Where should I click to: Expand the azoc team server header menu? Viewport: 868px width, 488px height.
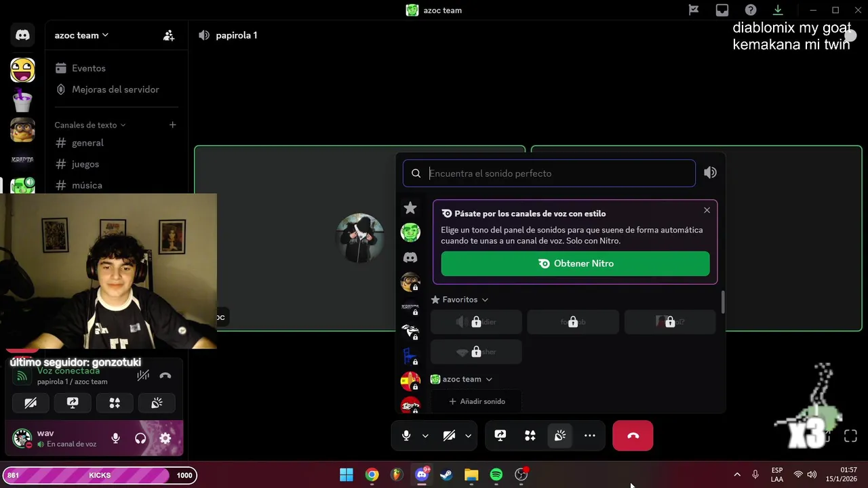tap(81, 35)
